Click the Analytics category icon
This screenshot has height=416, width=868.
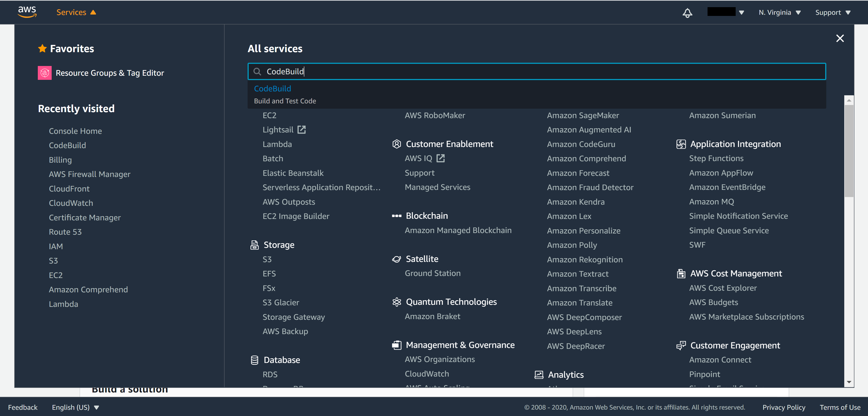pyautogui.click(x=539, y=374)
